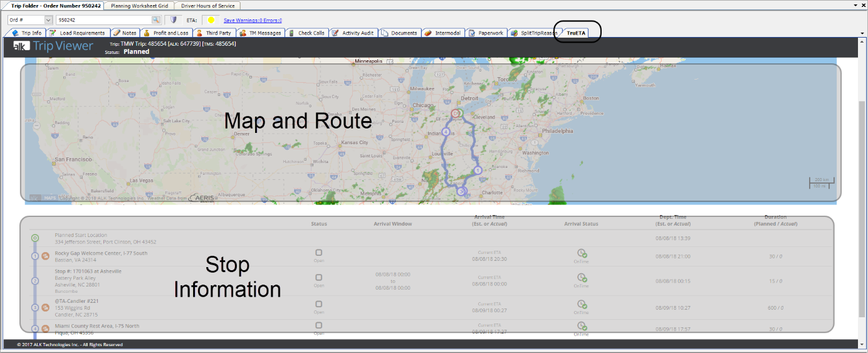Click the order number search magnifier icon
868x353 pixels.
(x=156, y=20)
